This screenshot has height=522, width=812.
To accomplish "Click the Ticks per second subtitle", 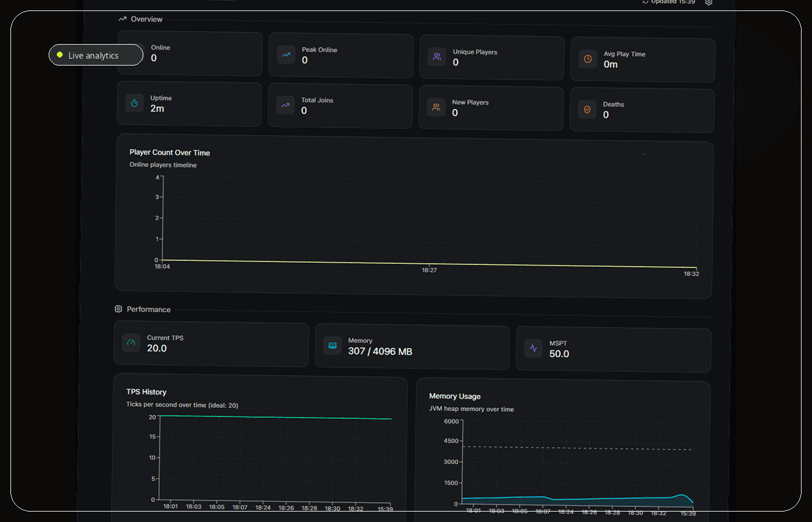I will [182, 405].
